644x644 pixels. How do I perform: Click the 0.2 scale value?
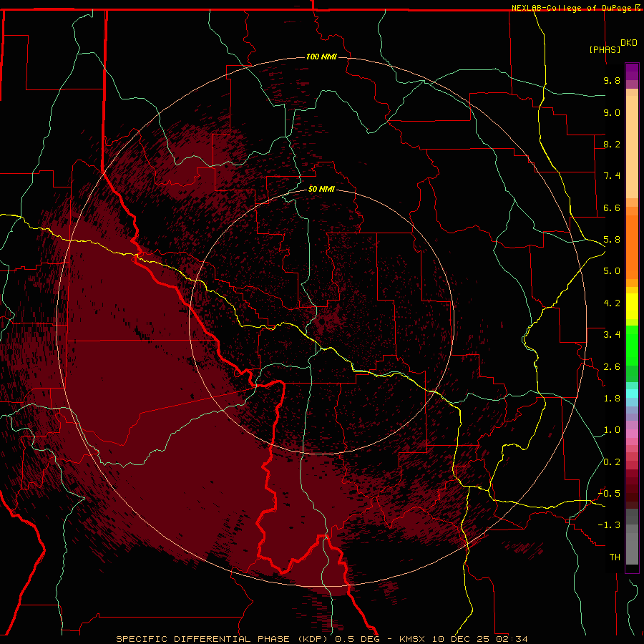tap(612, 462)
